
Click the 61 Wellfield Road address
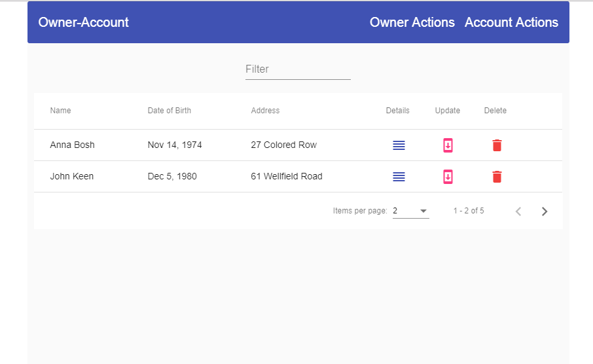click(x=287, y=177)
